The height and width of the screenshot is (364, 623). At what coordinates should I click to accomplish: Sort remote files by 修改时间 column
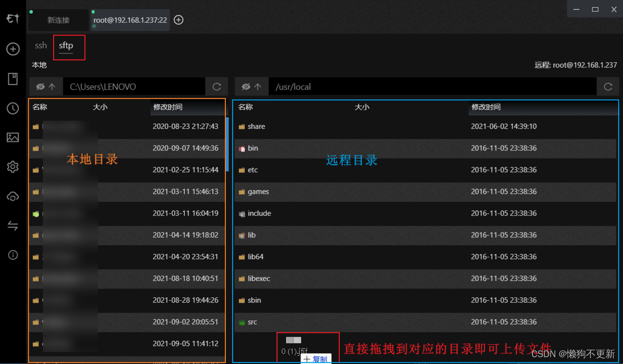pos(486,107)
